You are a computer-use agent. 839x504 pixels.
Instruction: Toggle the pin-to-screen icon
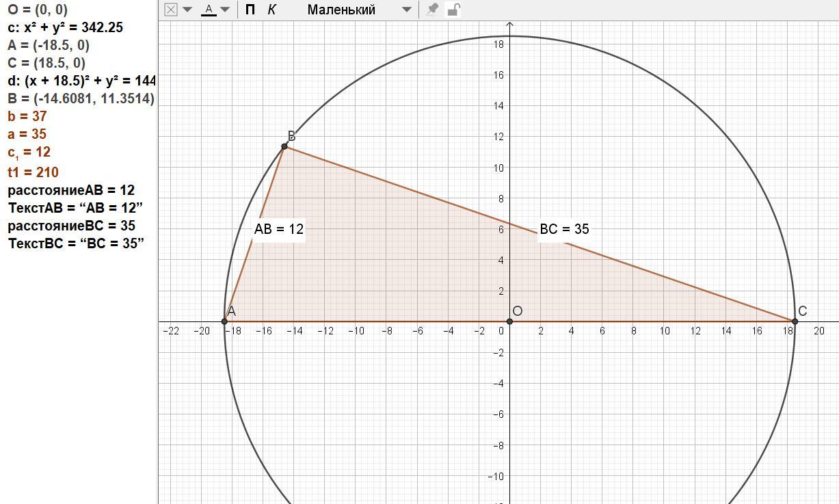pos(432,10)
